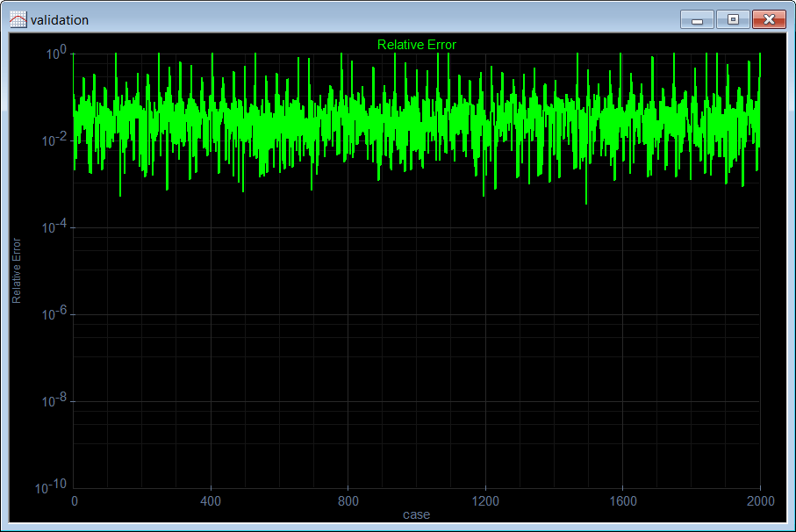Click the validation window plot icon
Image resolution: width=796 pixels, height=532 pixels.
pyautogui.click(x=18, y=20)
